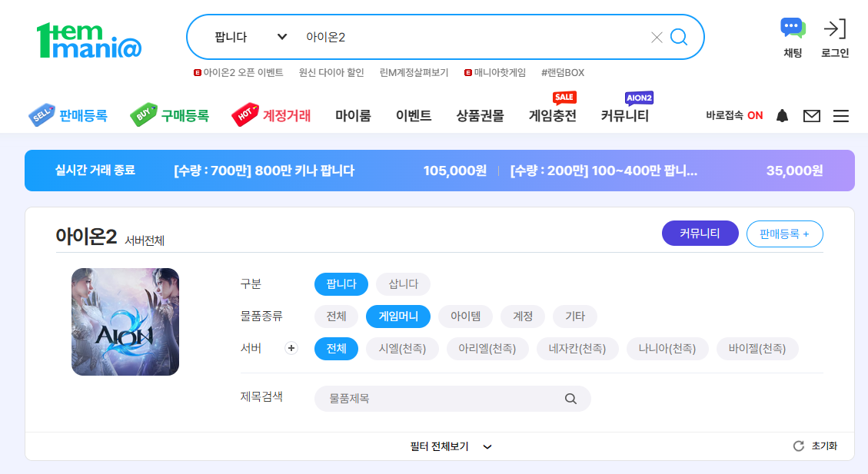Expand 필터 전체보기 filters
This screenshot has width=868, height=474.
[x=451, y=446]
